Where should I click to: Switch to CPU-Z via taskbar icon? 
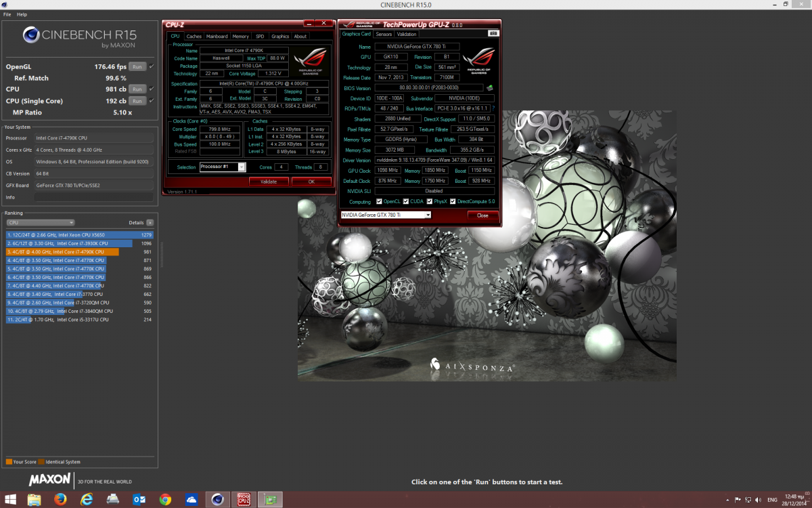pos(244,499)
